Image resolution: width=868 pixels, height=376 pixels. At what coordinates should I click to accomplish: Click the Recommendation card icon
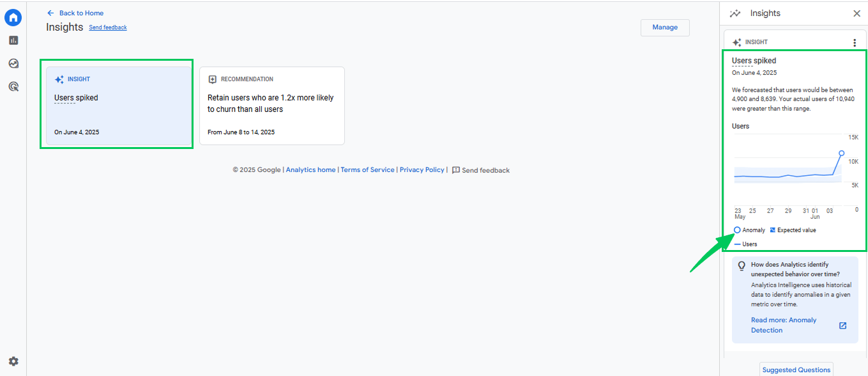point(213,79)
